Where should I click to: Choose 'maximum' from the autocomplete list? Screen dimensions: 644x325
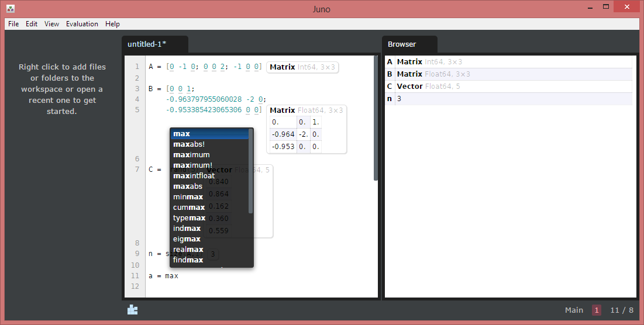(x=209, y=155)
